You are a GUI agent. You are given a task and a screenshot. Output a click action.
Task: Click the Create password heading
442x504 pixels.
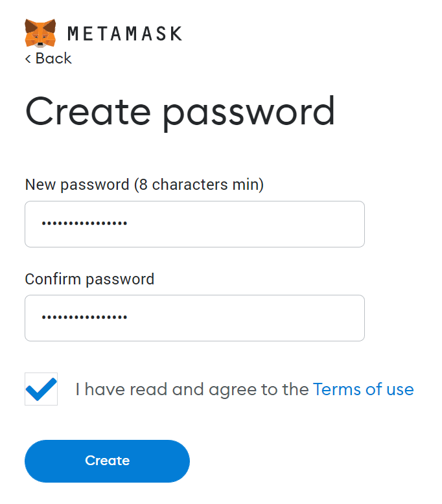[x=180, y=111]
